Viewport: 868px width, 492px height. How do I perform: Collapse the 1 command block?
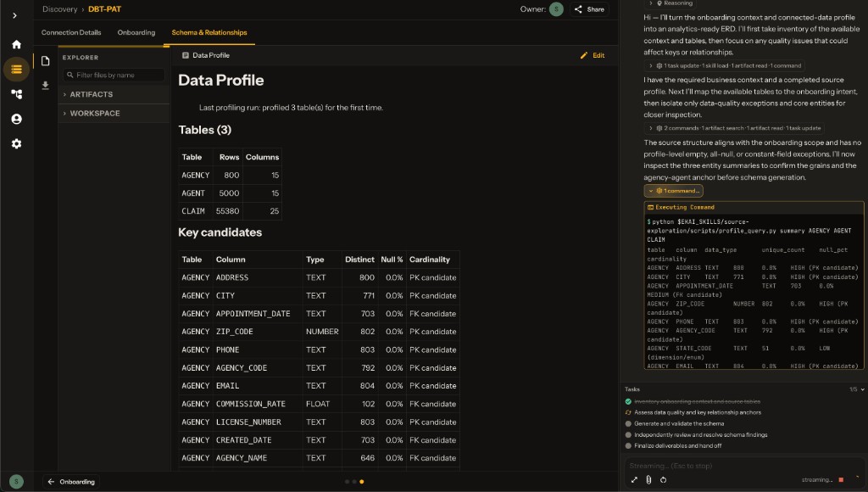point(673,191)
